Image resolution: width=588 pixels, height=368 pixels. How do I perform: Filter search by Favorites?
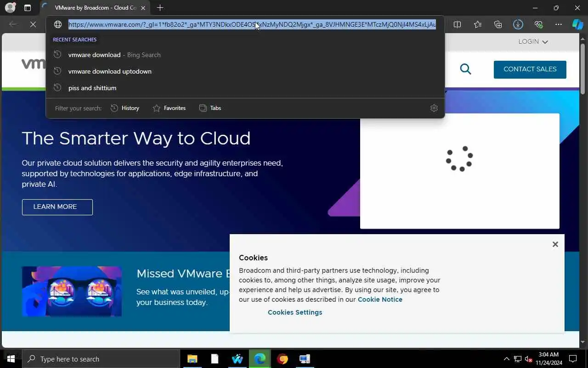pos(169,108)
